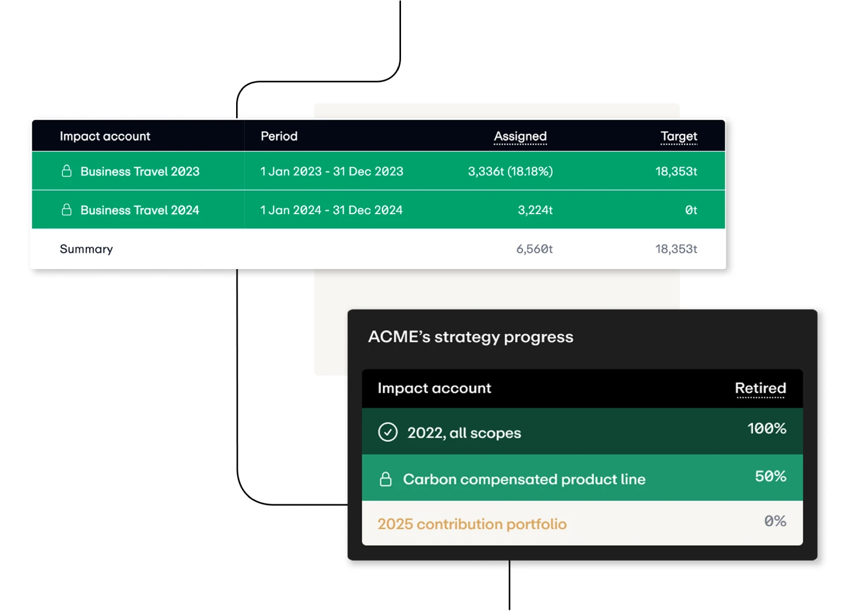This screenshot has width=868, height=611.
Task: Click the ACME's strategy progress title
Action: (470, 337)
